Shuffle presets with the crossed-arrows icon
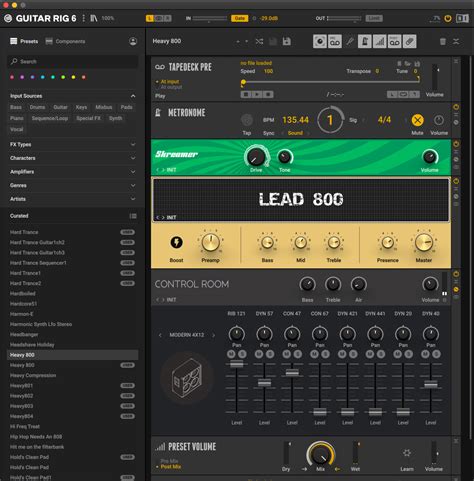474x481 pixels. tap(259, 41)
